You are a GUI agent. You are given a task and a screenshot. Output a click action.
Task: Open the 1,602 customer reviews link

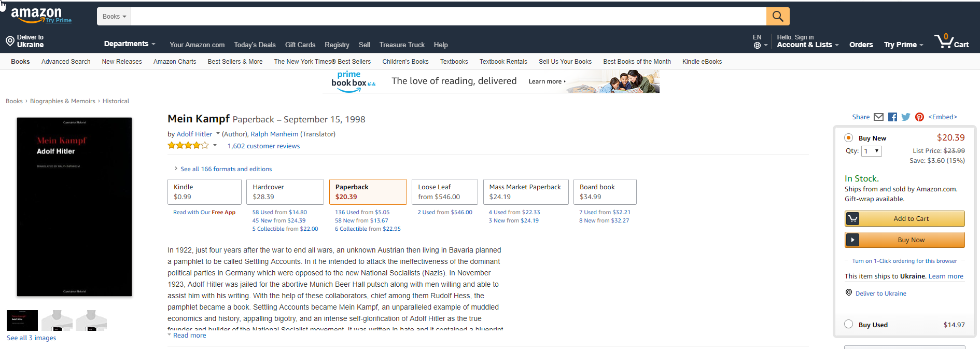coord(263,146)
